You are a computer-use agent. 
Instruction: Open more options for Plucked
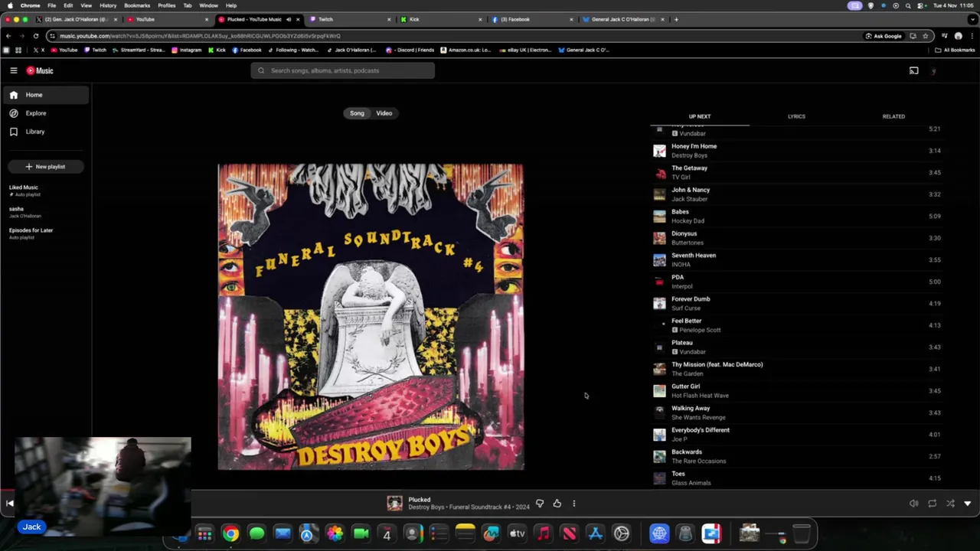pyautogui.click(x=573, y=504)
